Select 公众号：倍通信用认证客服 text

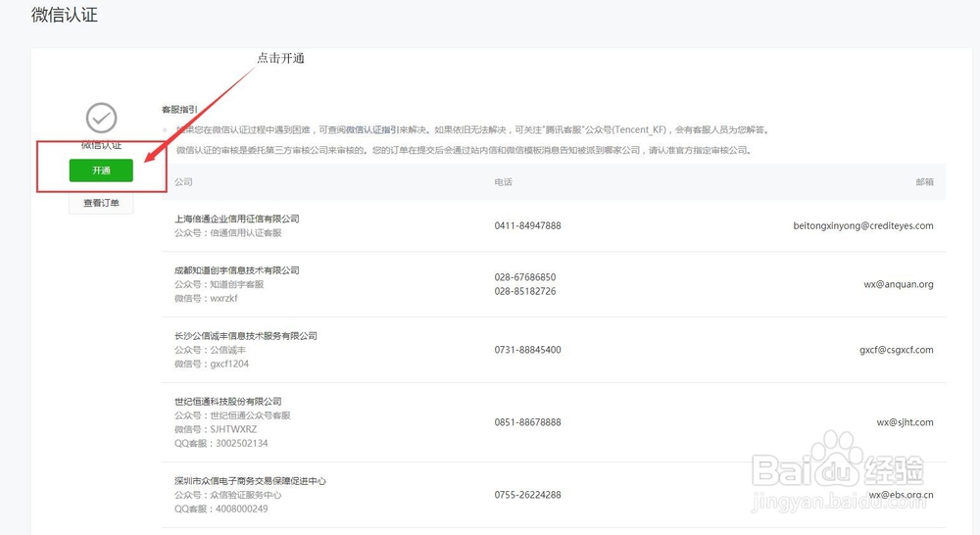click(228, 232)
